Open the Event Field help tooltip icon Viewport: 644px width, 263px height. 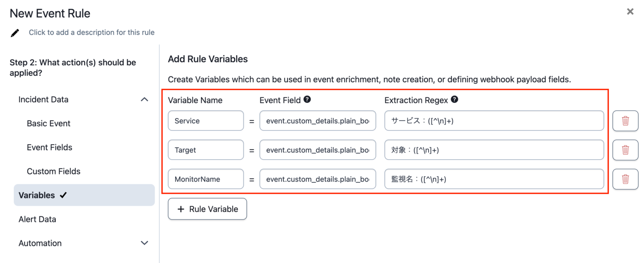[x=308, y=100]
